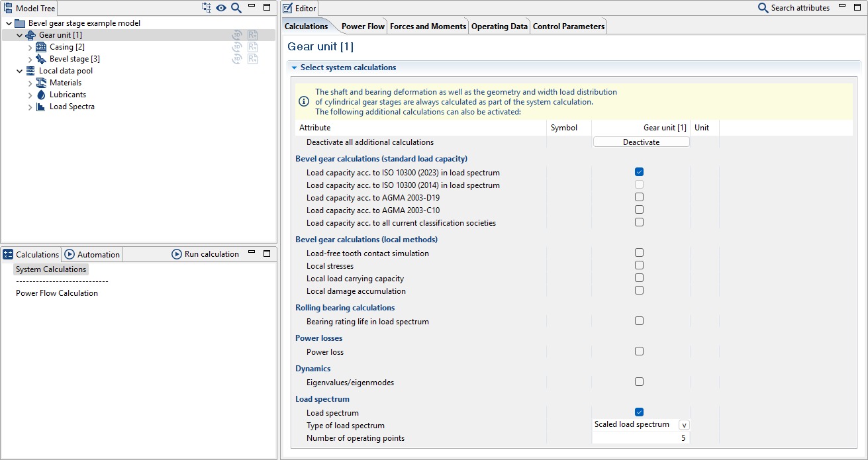The width and height of the screenshot is (868, 460).
Task: Open the search icon in Model Tree panel
Action: tap(236, 8)
